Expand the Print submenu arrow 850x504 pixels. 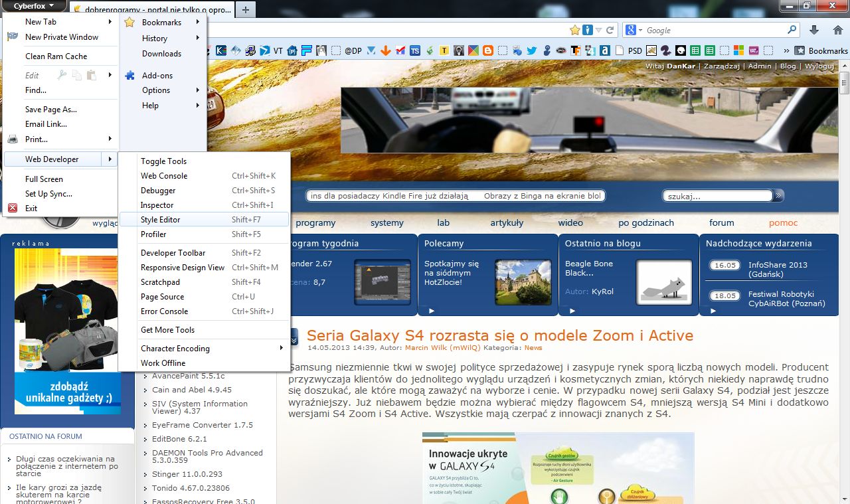click(x=110, y=139)
